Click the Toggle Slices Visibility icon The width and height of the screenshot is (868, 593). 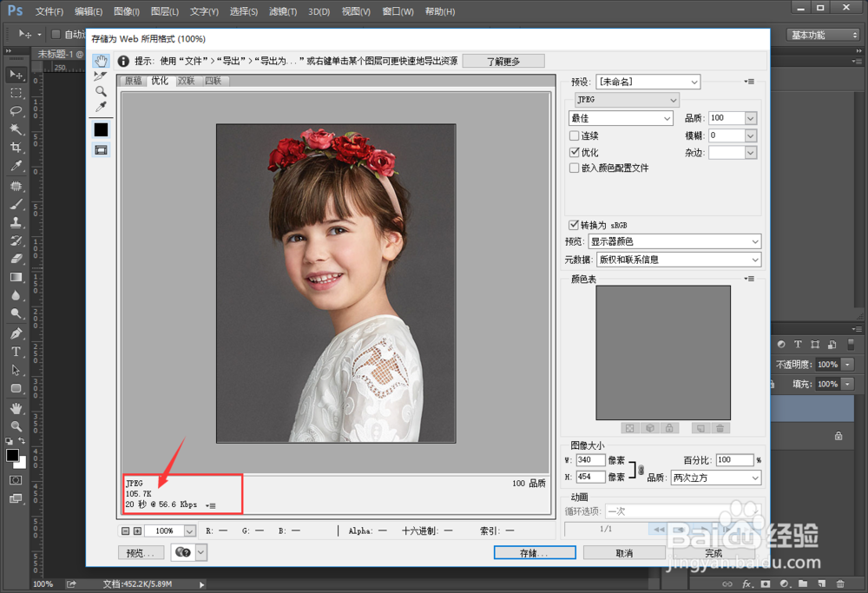pos(101,149)
